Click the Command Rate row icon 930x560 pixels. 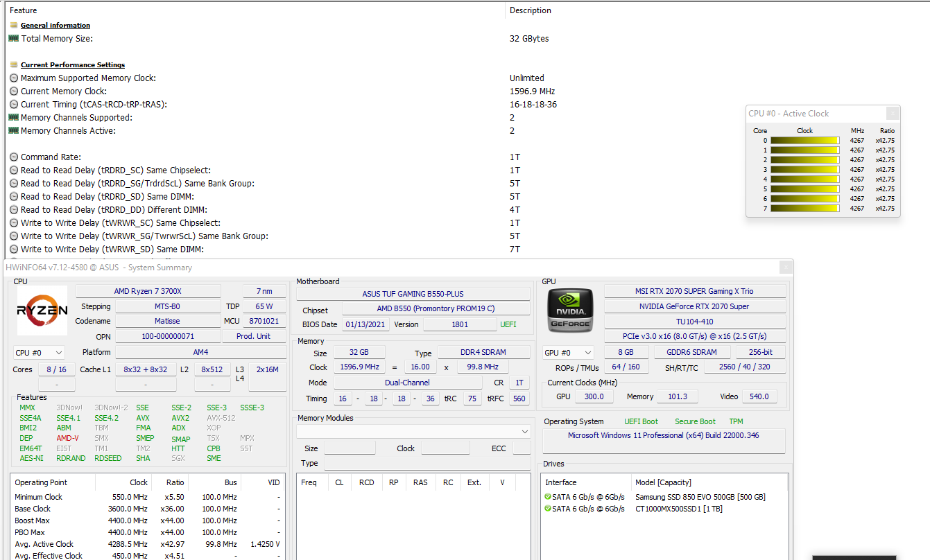click(x=13, y=157)
